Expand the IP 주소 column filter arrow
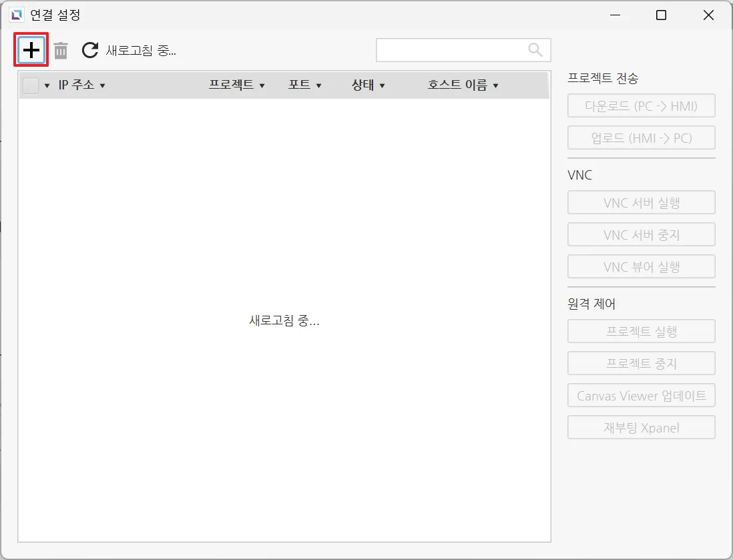The height and width of the screenshot is (560, 733). click(102, 86)
